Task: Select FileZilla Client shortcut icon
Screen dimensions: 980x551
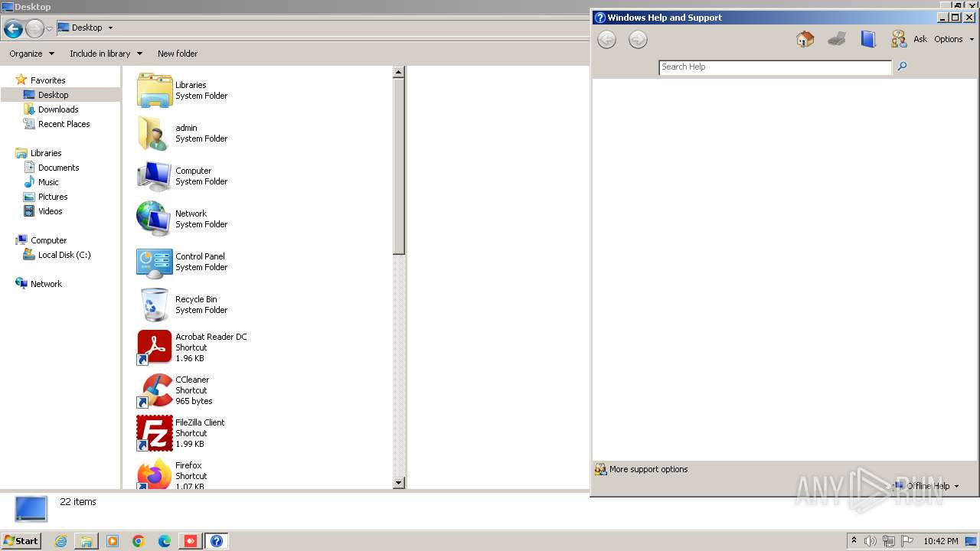Action: [155, 433]
